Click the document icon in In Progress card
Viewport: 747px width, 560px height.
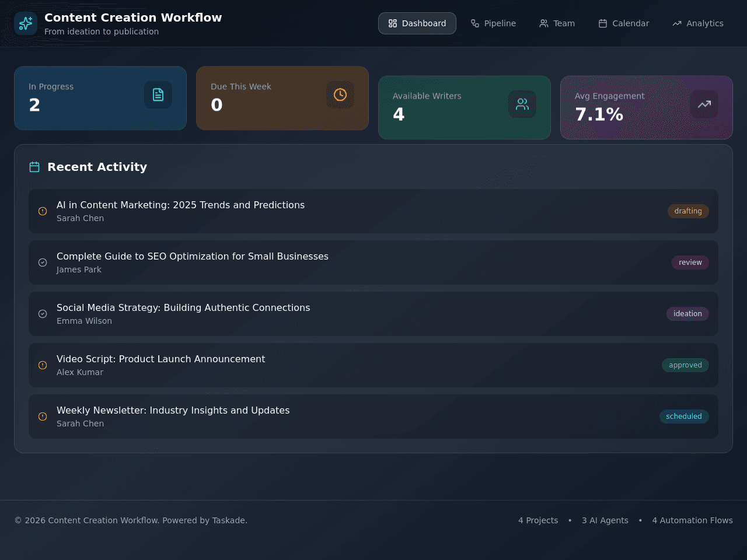tap(158, 94)
